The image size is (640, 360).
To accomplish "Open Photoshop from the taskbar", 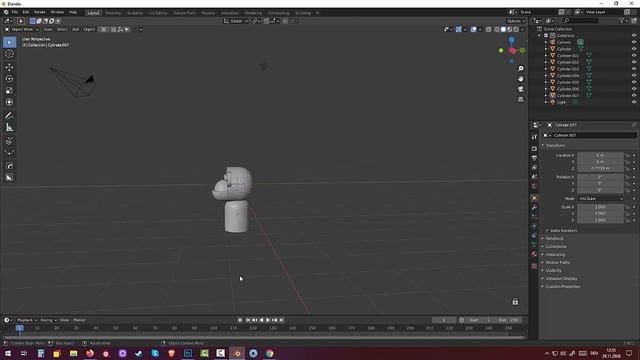I will coord(188,353).
